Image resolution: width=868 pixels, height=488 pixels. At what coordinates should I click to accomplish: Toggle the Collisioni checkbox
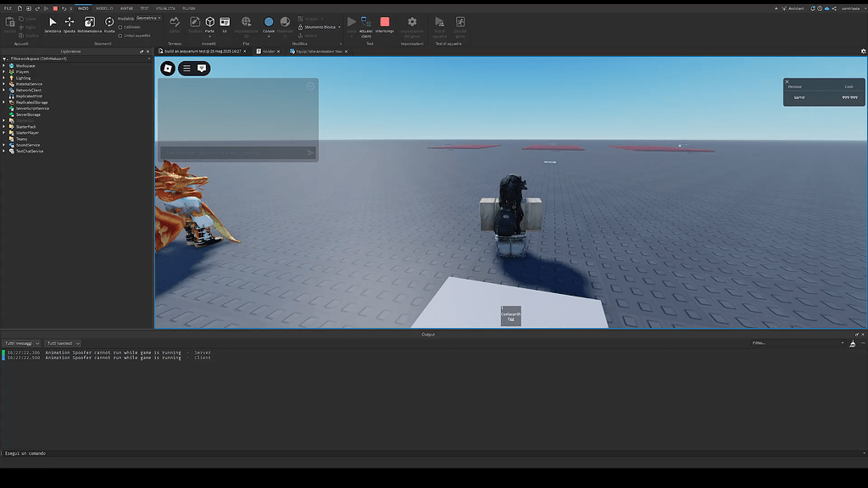120,27
